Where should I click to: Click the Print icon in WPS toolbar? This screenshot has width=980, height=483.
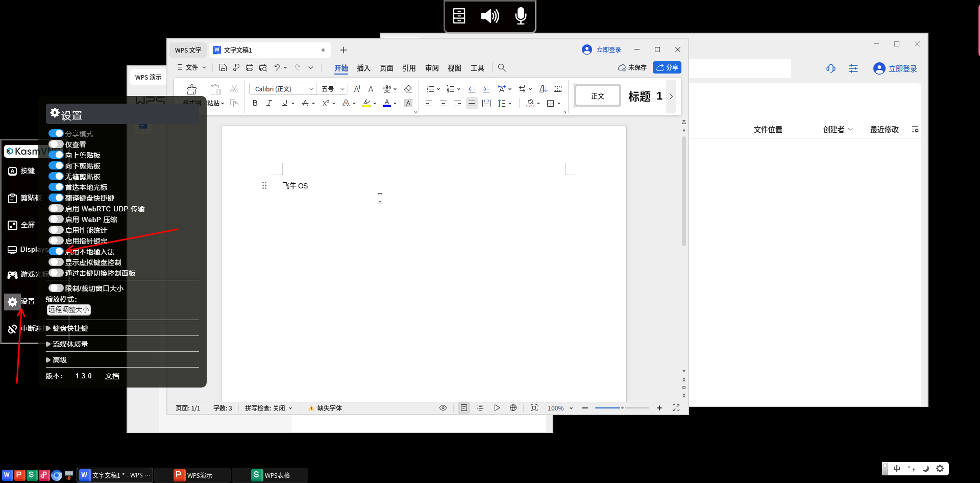tap(250, 67)
